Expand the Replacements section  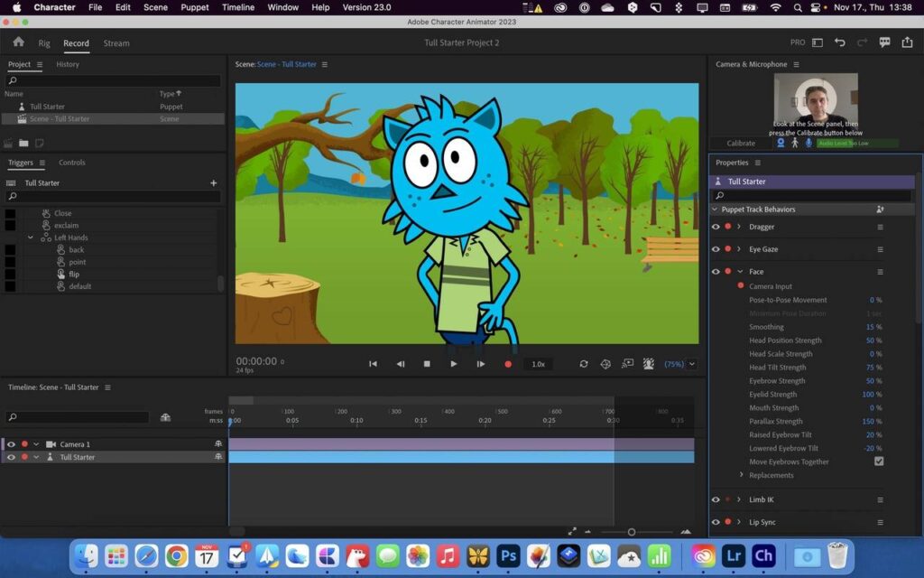[742, 475]
